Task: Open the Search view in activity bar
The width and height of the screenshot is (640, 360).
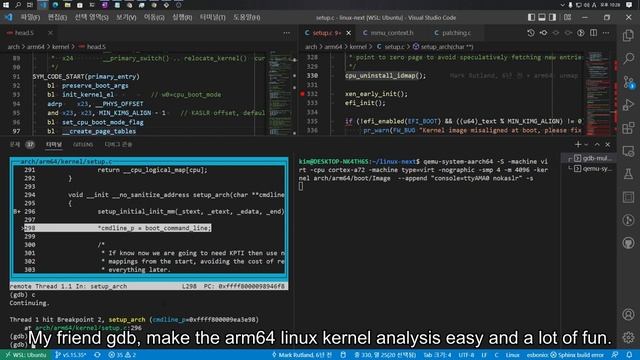Action: pyautogui.click(x=628, y=58)
